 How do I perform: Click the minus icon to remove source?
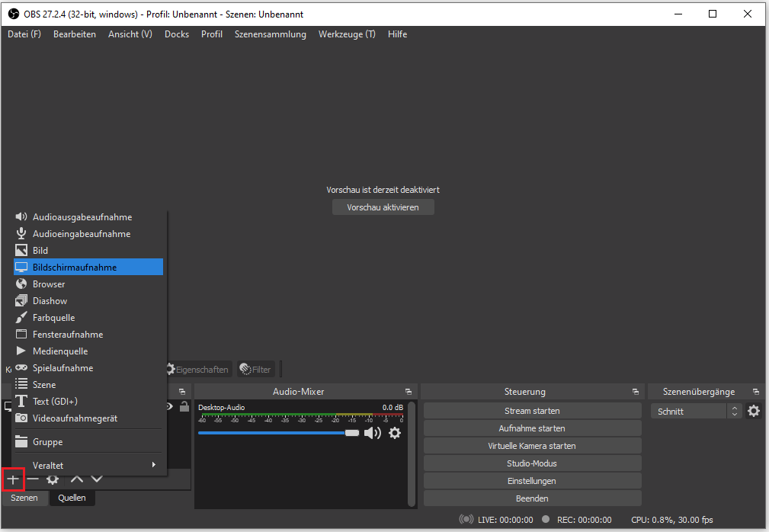(33, 479)
